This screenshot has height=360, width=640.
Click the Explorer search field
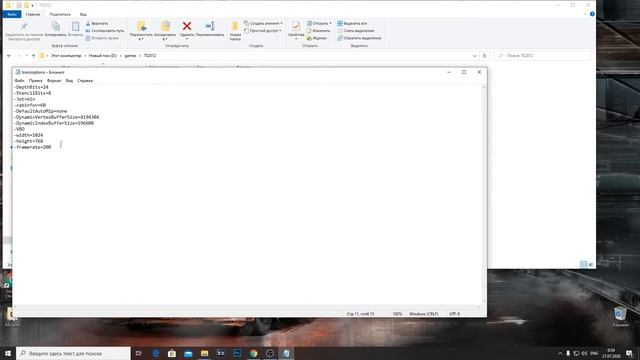[542, 56]
